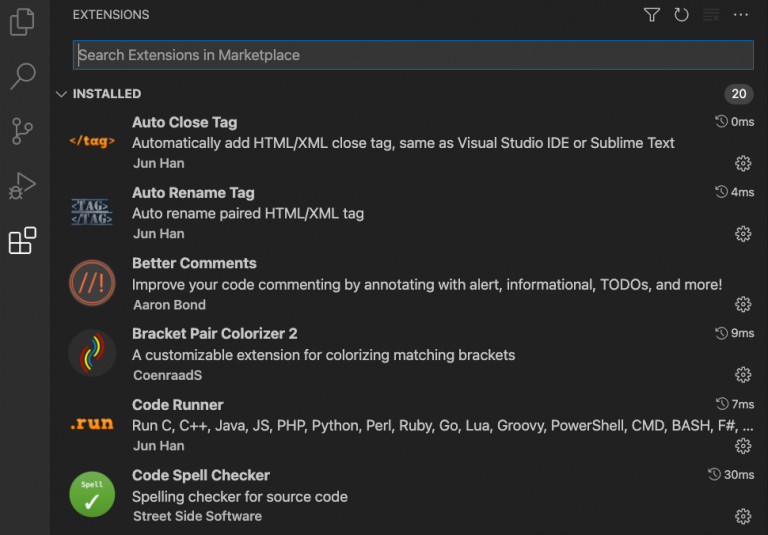Click the installed extensions count badge
Image resolution: width=768 pixels, height=535 pixels.
pyautogui.click(x=738, y=94)
